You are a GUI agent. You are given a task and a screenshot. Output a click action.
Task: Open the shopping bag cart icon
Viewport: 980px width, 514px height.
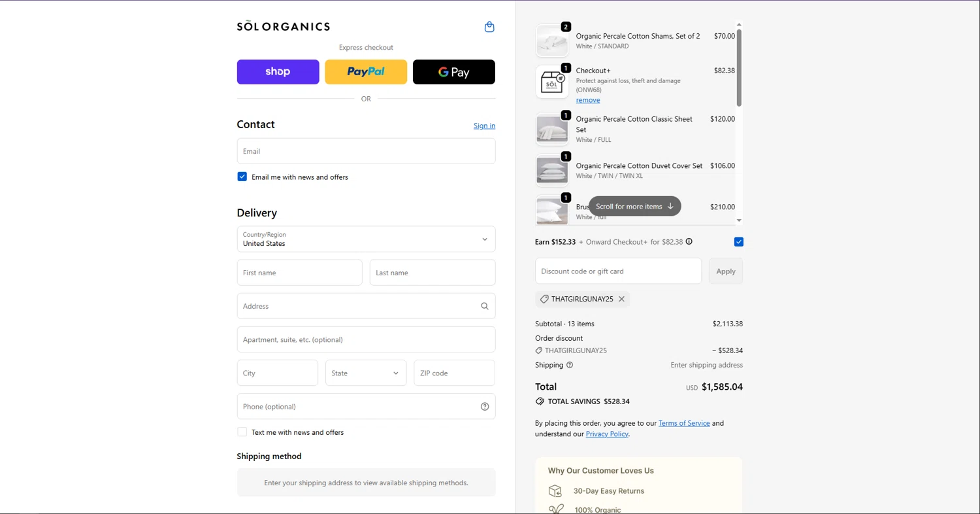489,27
